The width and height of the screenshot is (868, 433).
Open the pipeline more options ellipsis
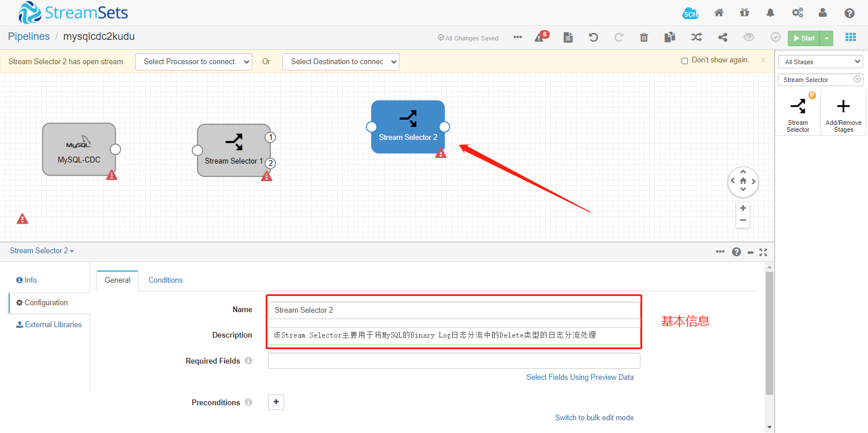(x=517, y=38)
